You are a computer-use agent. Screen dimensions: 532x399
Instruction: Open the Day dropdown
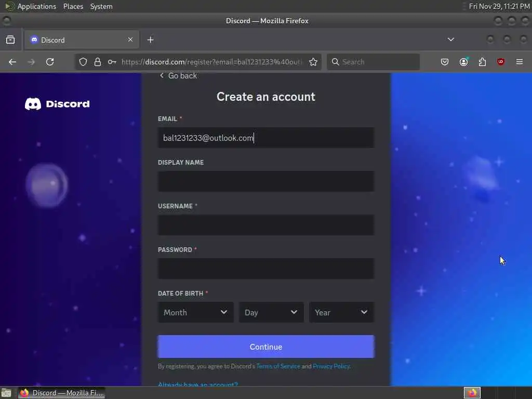271,312
